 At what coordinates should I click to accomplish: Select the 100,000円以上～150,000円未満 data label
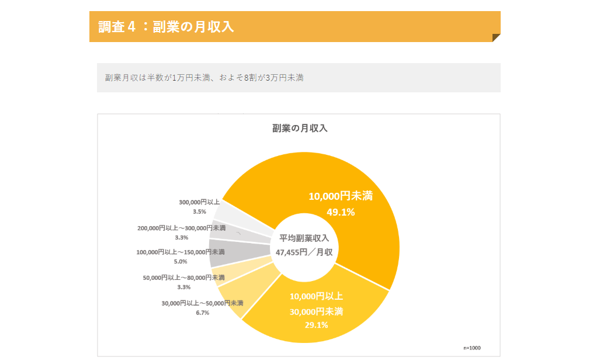[x=181, y=256]
